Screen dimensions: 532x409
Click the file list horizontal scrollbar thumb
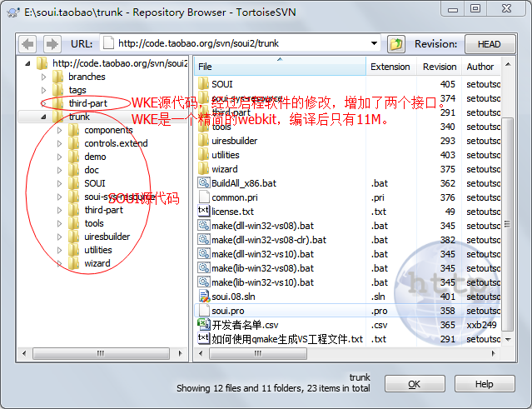click(x=258, y=353)
